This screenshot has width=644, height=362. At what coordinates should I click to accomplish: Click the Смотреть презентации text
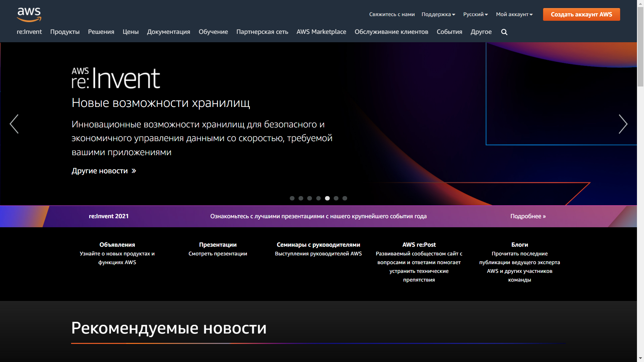click(218, 254)
